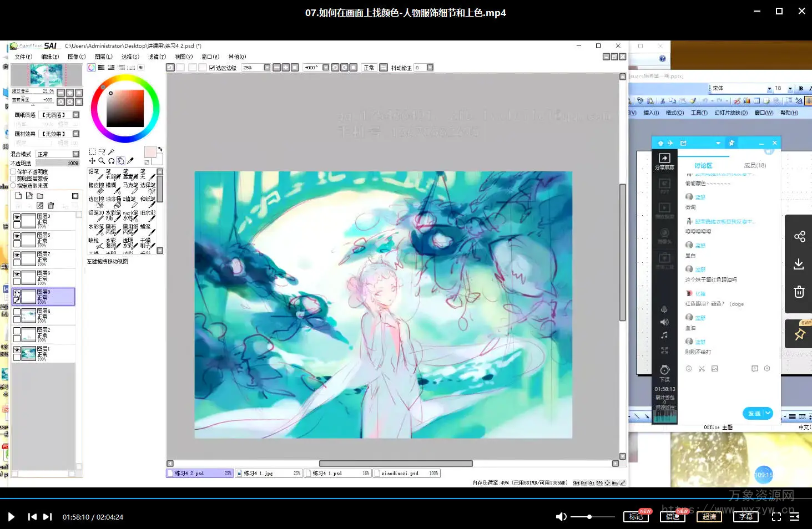This screenshot has height=529, width=812.
Task: Open the 画纸质感 paper texture dropdown
Action: 76,115
